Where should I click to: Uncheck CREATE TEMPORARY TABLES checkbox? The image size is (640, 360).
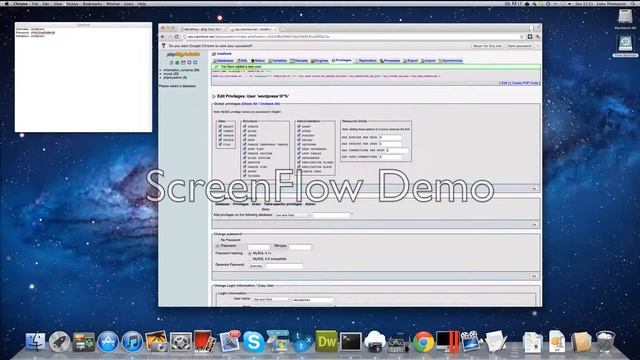pos(245,144)
